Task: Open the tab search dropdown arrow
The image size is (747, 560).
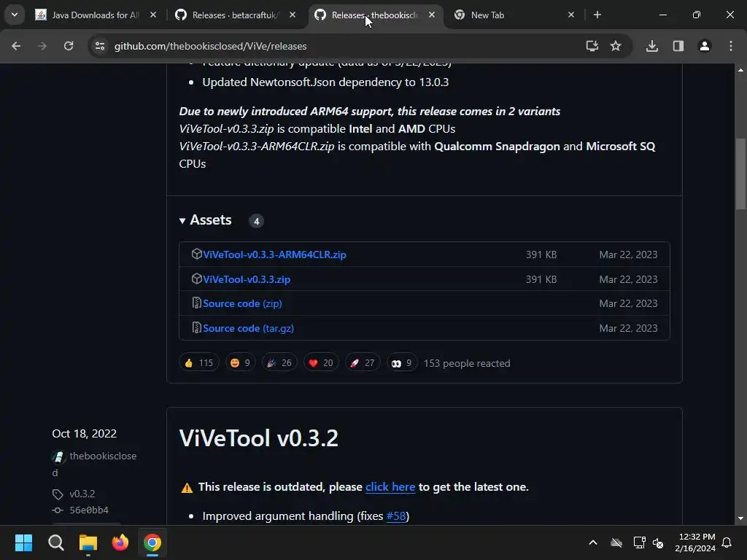Action: pyautogui.click(x=15, y=15)
